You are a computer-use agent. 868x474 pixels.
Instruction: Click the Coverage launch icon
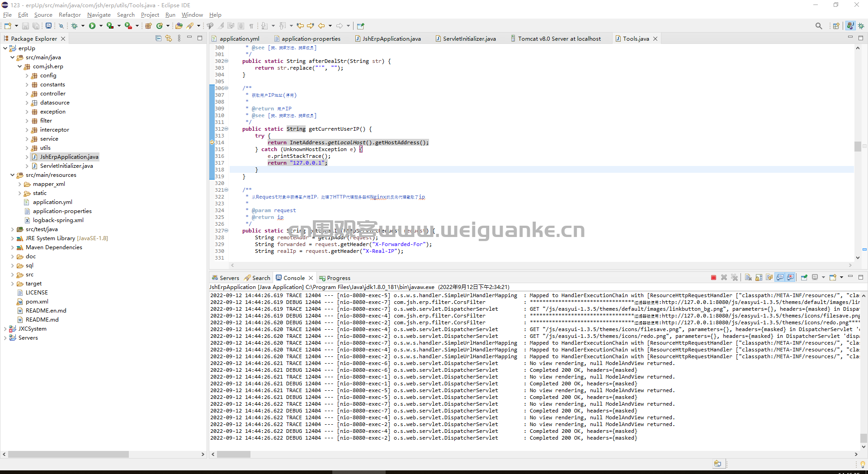point(110,26)
